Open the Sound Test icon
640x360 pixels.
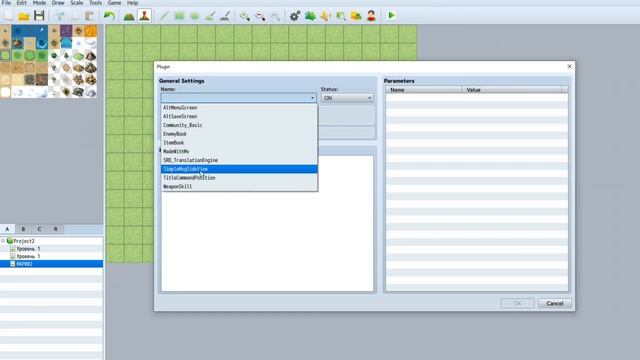click(325, 16)
